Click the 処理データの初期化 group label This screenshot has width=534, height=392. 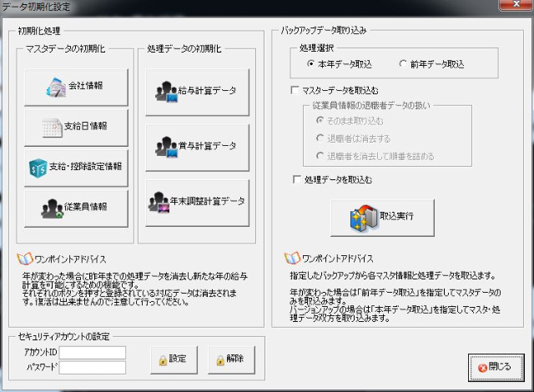[x=184, y=48]
